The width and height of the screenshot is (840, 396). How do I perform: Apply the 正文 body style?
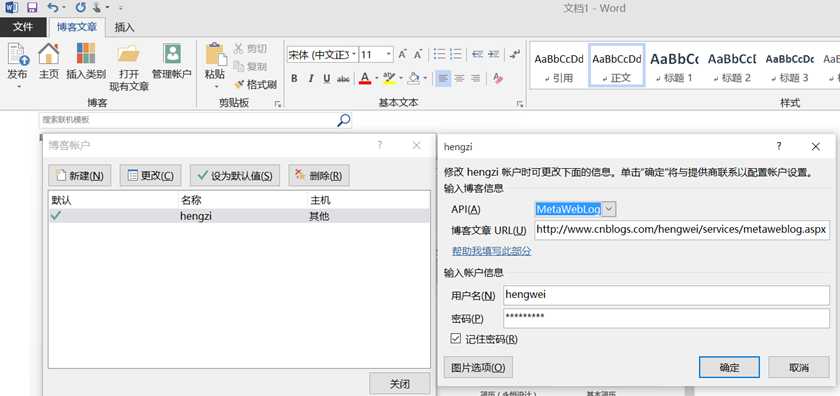click(x=617, y=66)
